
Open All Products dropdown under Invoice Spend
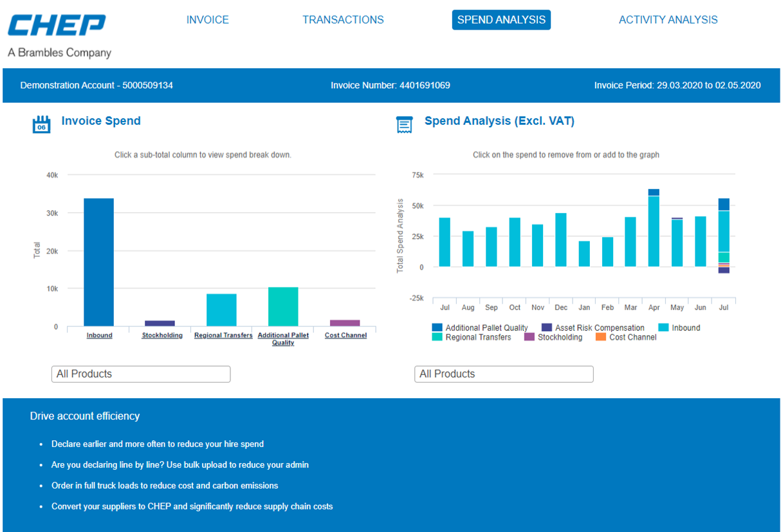pyautogui.click(x=141, y=374)
